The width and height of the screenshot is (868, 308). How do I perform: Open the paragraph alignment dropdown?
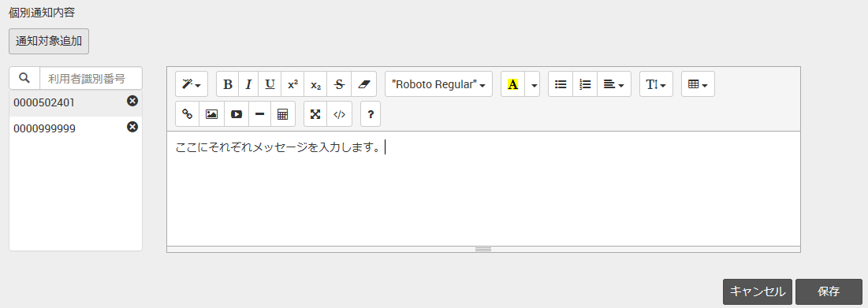[x=614, y=84]
